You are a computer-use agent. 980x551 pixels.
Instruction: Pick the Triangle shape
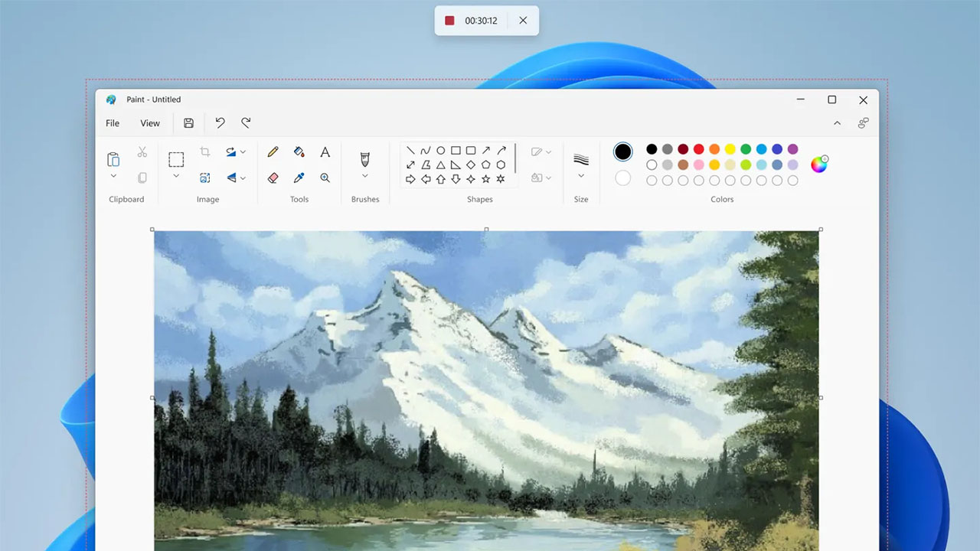point(440,165)
